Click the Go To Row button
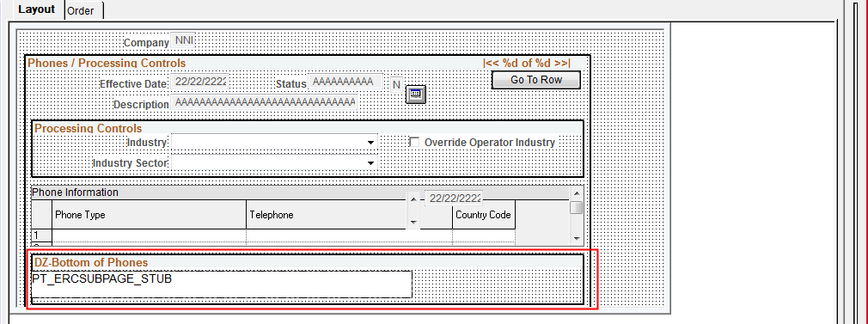 [536, 80]
